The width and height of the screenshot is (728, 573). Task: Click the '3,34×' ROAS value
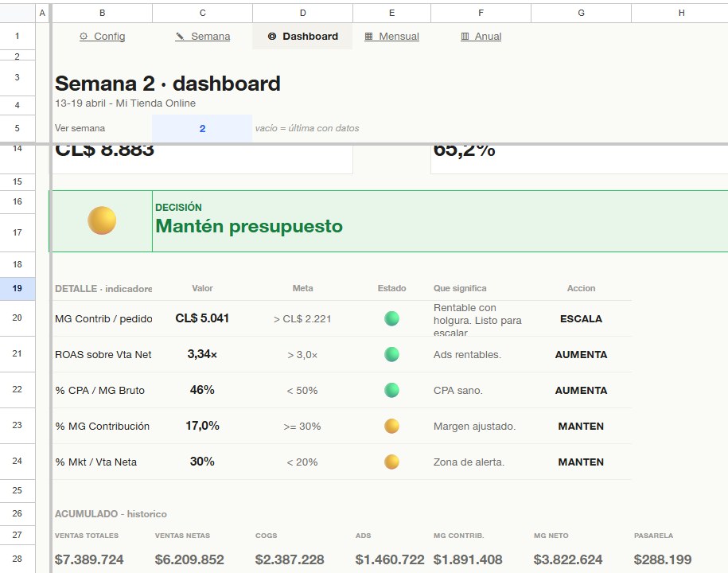coord(202,354)
